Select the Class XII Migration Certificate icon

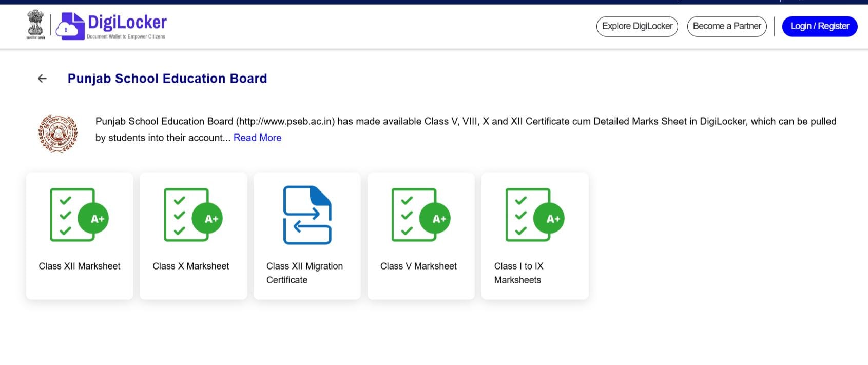[x=307, y=215]
